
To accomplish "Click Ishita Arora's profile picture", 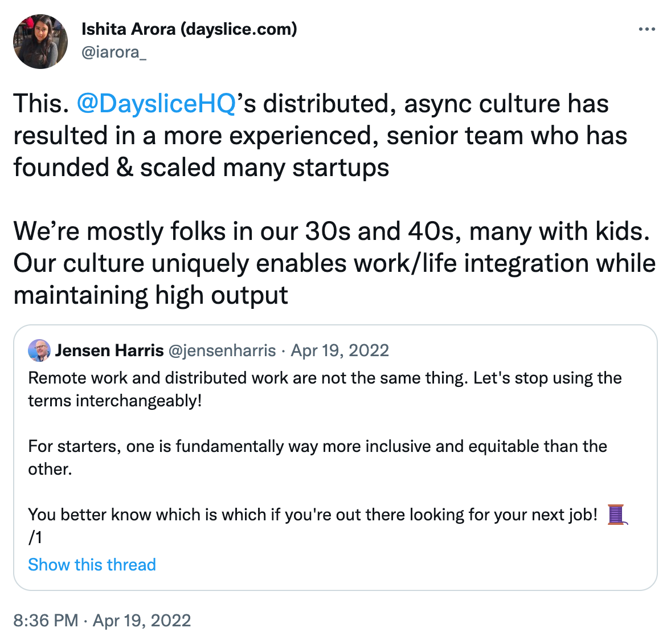I will point(40,41).
